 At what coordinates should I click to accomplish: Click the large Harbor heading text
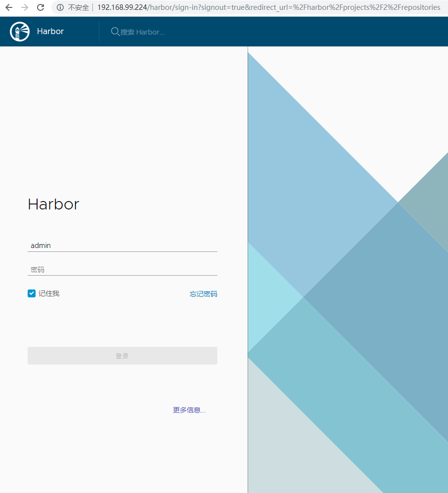click(53, 205)
